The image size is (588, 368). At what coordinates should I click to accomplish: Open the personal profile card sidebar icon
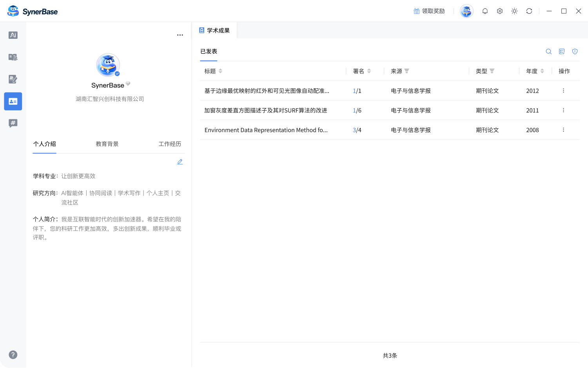pyautogui.click(x=13, y=101)
